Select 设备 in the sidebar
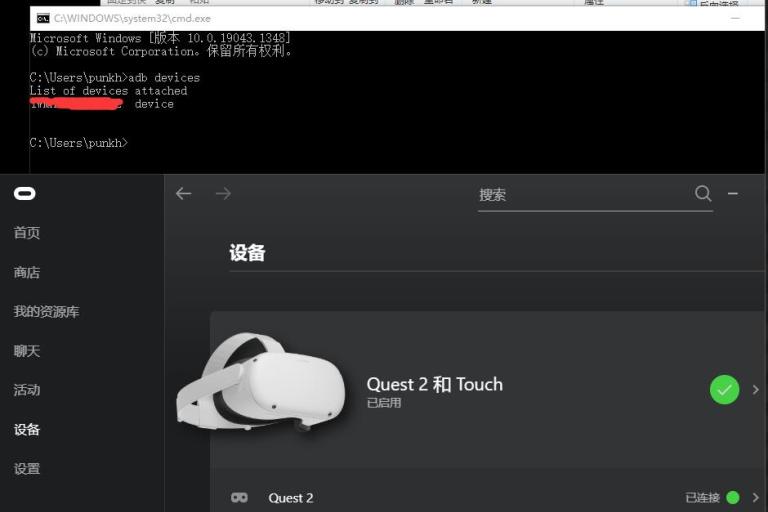 (x=27, y=430)
